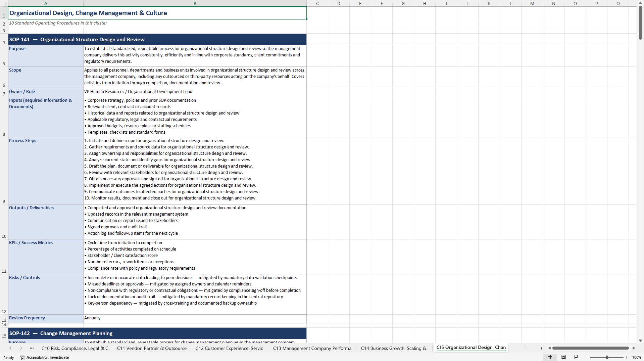
Task: Select row 9 header
Action: point(4,171)
